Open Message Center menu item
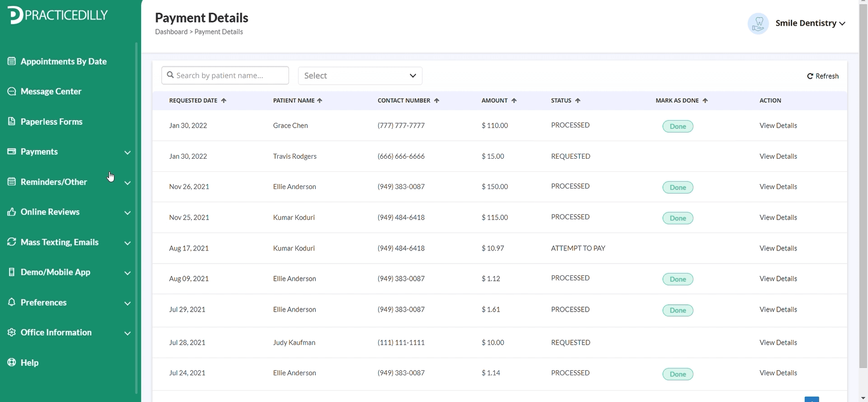868x402 pixels. (x=51, y=91)
